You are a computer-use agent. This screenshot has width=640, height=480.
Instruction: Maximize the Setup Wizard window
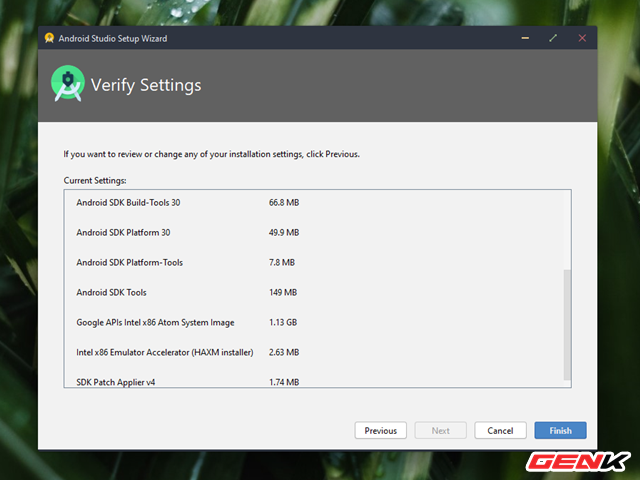point(553,38)
